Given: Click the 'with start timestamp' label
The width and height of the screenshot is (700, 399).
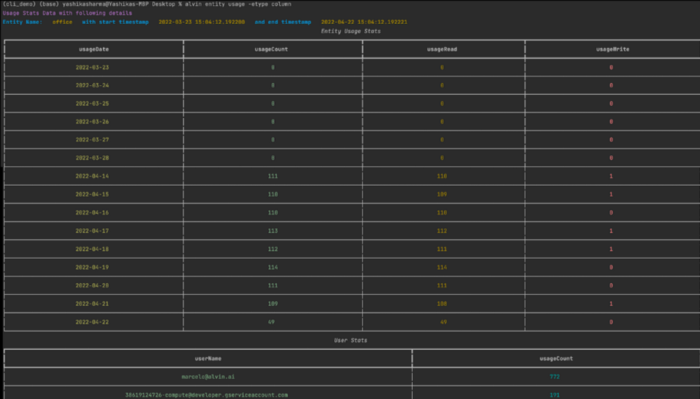Looking at the screenshot, I should click(115, 22).
